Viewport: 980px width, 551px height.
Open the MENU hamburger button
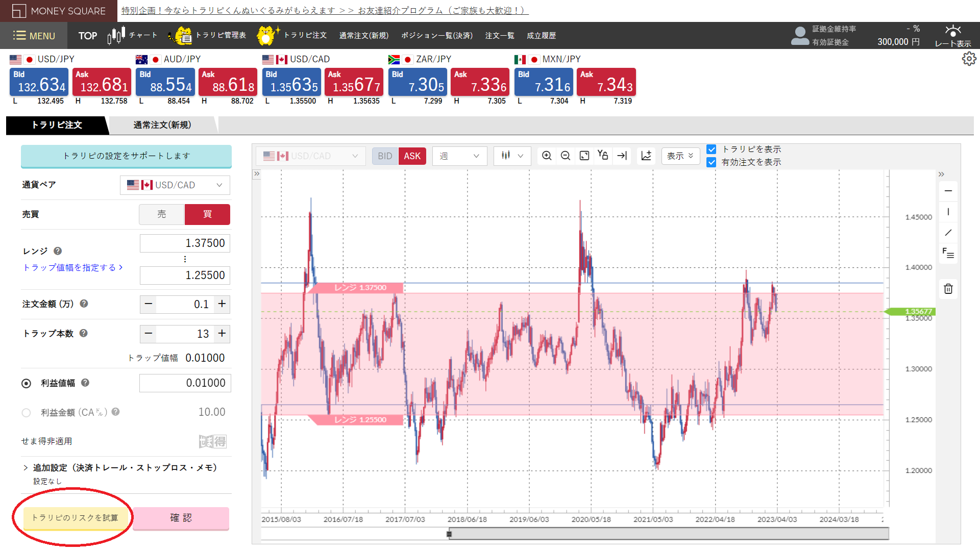coord(34,36)
